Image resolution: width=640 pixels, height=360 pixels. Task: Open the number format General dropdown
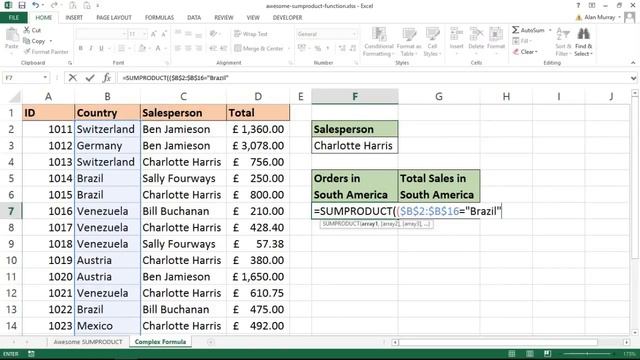point(354,34)
